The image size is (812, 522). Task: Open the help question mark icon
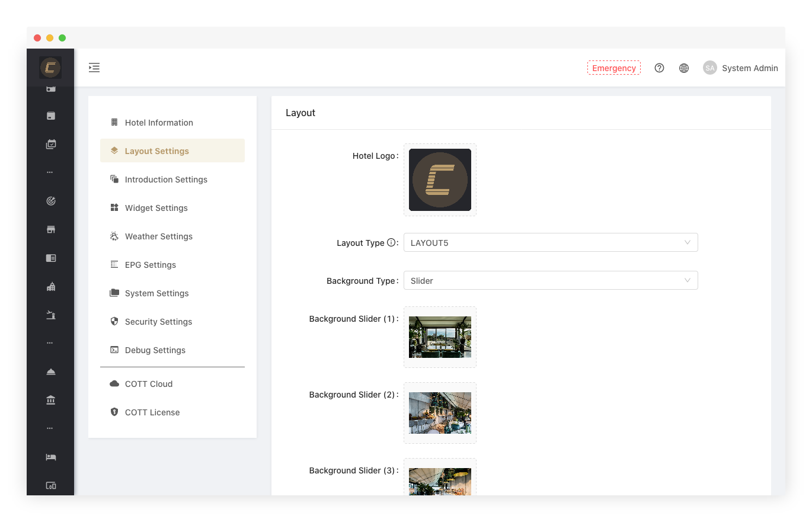click(659, 68)
